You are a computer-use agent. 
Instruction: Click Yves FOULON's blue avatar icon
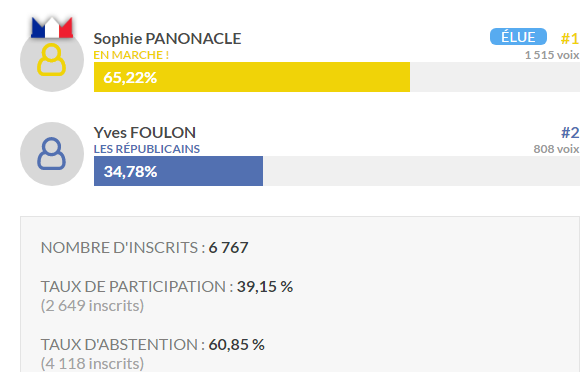pyautogui.click(x=52, y=154)
